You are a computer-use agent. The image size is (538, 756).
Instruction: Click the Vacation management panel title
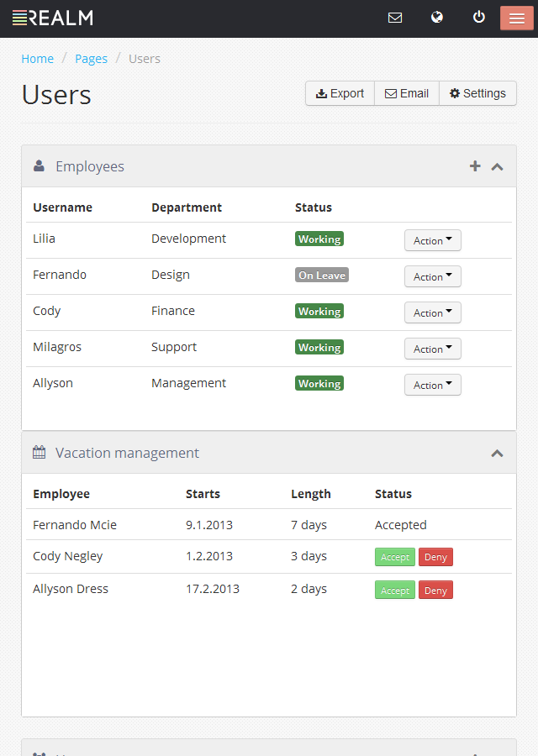pyautogui.click(x=128, y=453)
